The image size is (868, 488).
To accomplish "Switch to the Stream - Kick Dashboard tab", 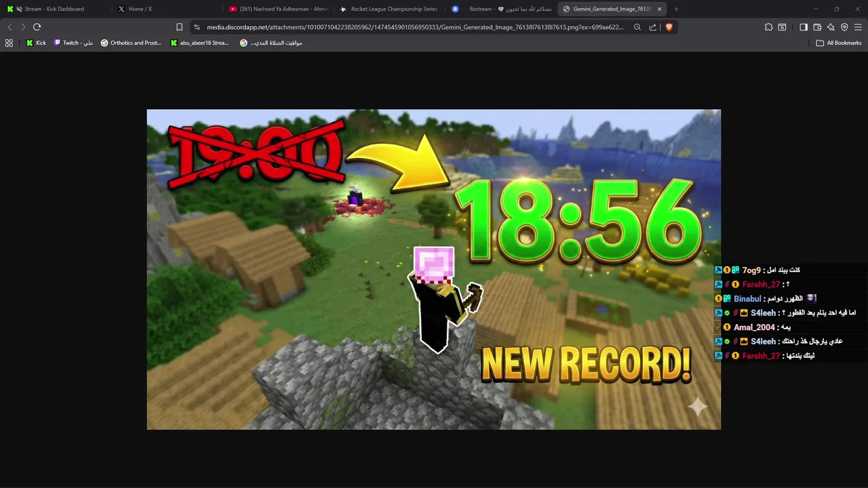I will pyautogui.click(x=56, y=9).
